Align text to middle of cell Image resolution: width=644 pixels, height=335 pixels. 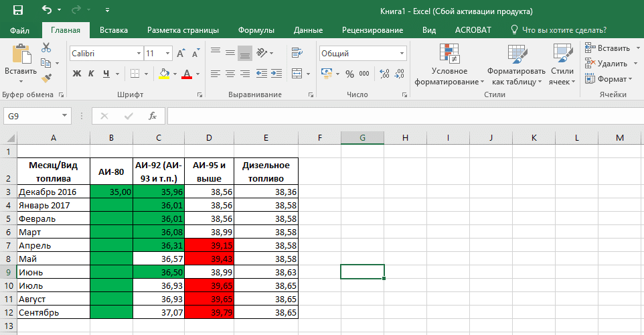point(230,53)
